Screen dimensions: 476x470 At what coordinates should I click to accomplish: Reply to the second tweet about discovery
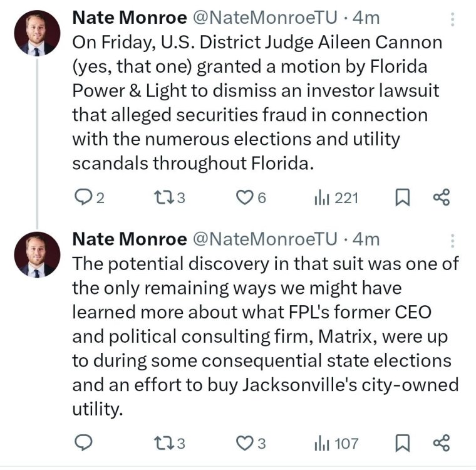pyautogui.click(x=83, y=444)
